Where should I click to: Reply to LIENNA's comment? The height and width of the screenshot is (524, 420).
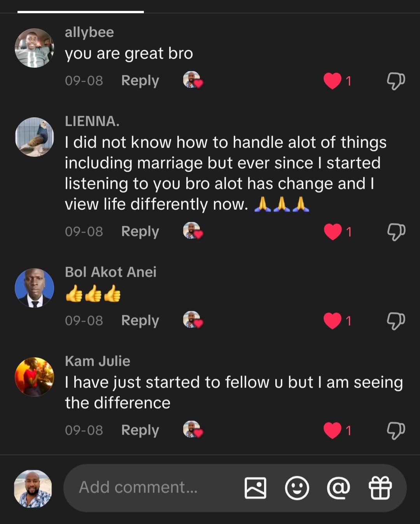(x=140, y=231)
